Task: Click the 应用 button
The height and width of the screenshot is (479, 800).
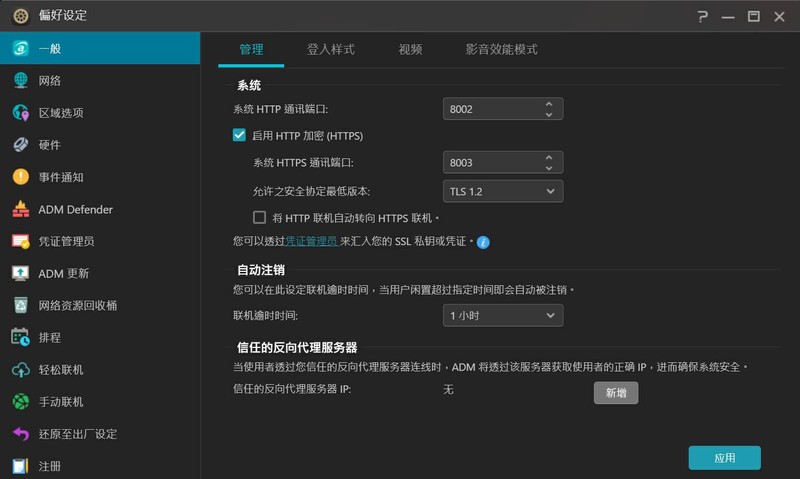Action: click(724, 458)
